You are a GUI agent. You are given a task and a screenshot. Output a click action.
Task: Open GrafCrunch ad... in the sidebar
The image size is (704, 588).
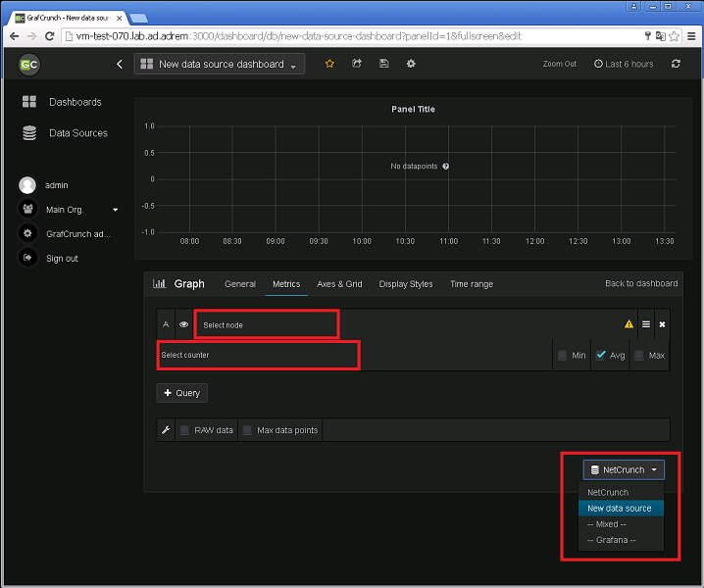coord(78,234)
